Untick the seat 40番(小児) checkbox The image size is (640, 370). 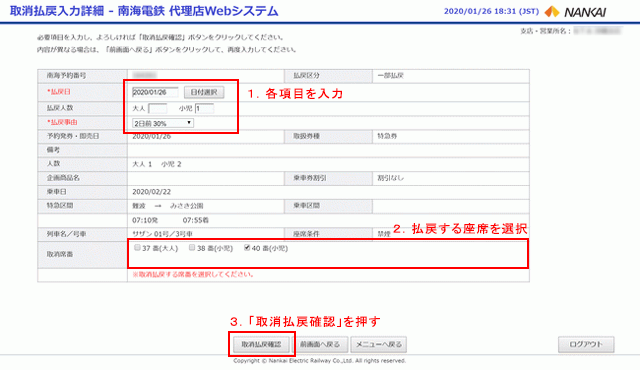pyautogui.click(x=247, y=248)
